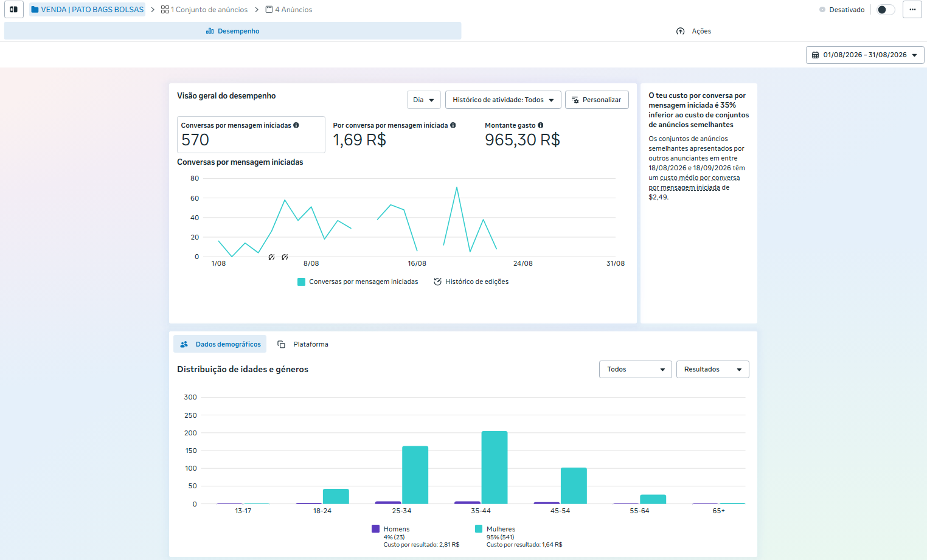Viewport: 927px width, 560px height.
Task: Switch to the Ações tab
Action: (x=694, y=31)
